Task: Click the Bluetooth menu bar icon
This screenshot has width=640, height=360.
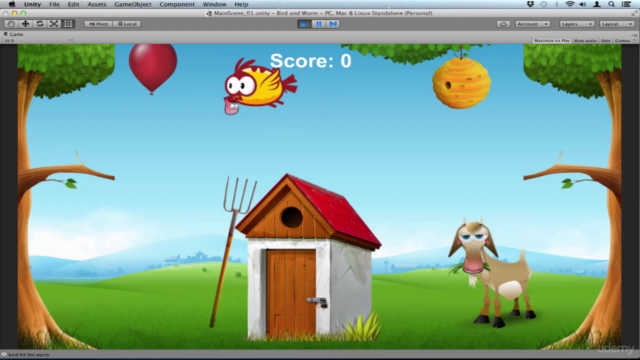Action: [x=557, y=4]
